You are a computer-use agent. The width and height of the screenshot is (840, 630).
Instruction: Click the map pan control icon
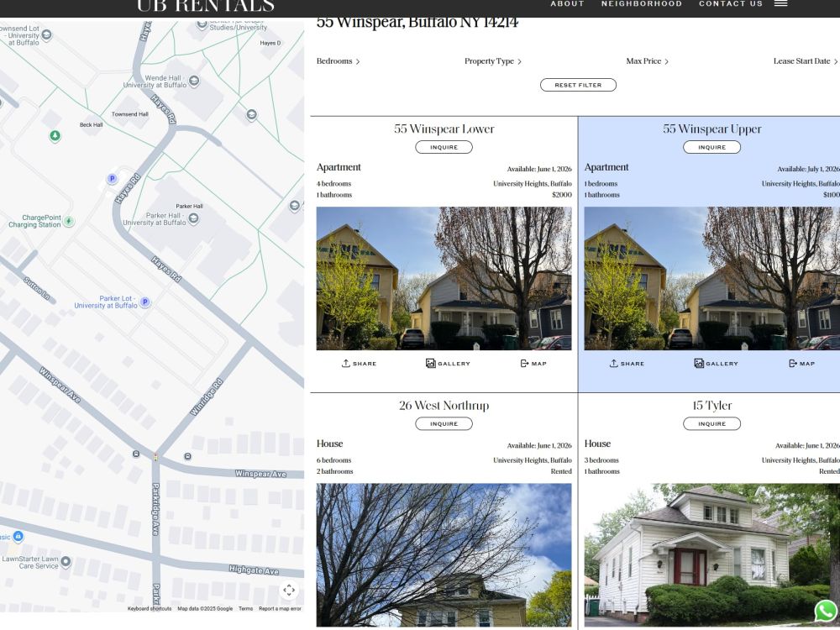click(289, 591)
